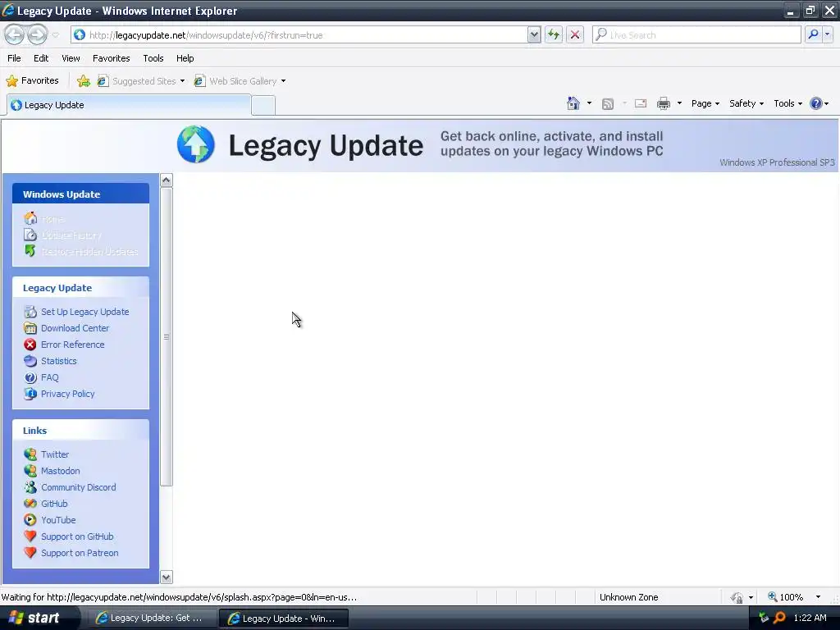Click the sidebar scrollbar thumb
The width and height of the screenshot is (840, 630).
166,336
